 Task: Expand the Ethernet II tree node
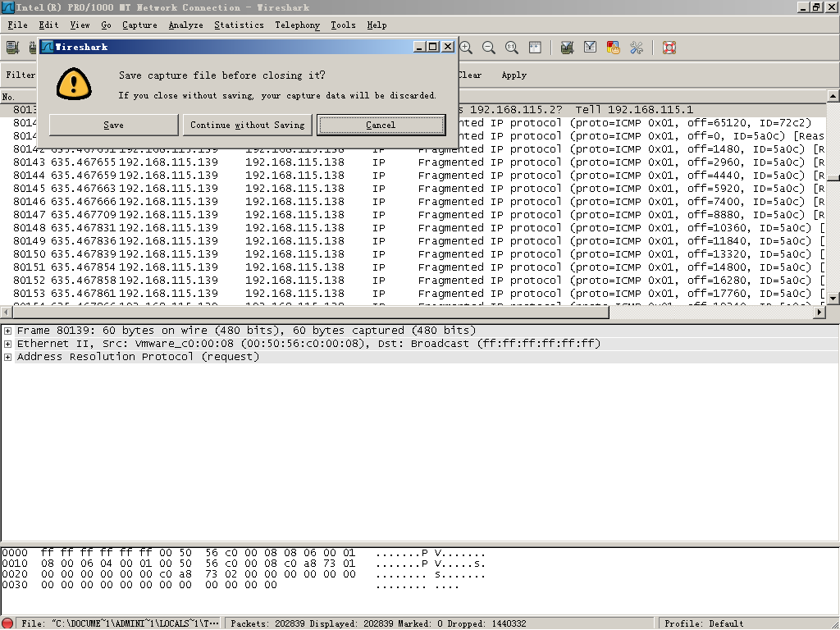[x=7, y=344]
